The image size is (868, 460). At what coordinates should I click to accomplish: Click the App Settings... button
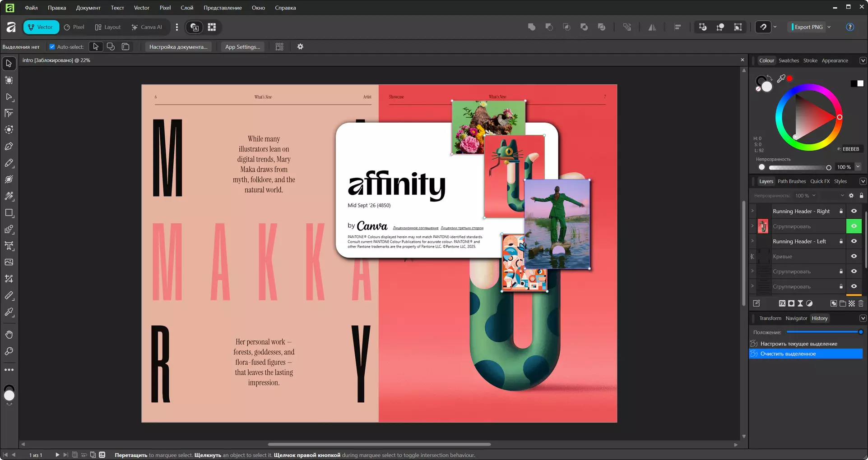pos(242,47)
